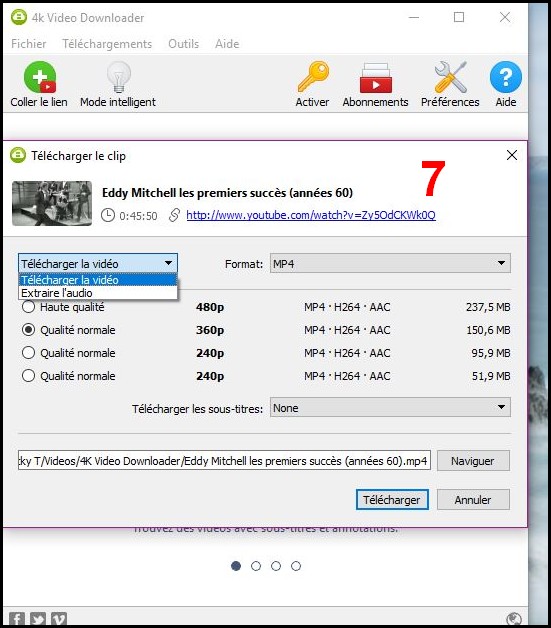This screenshot has width=551, height=628.
Task: Click the globe icon in bottom bar
Action: pos(514,619)
